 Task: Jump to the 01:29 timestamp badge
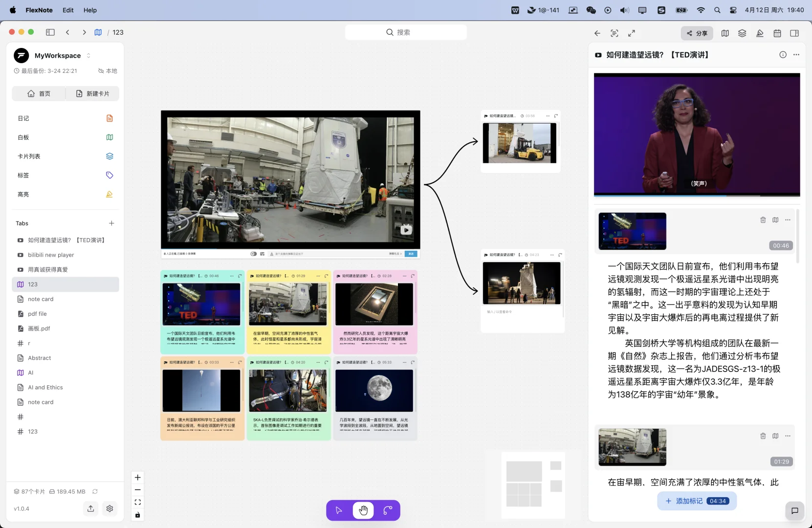click(781, 462)
